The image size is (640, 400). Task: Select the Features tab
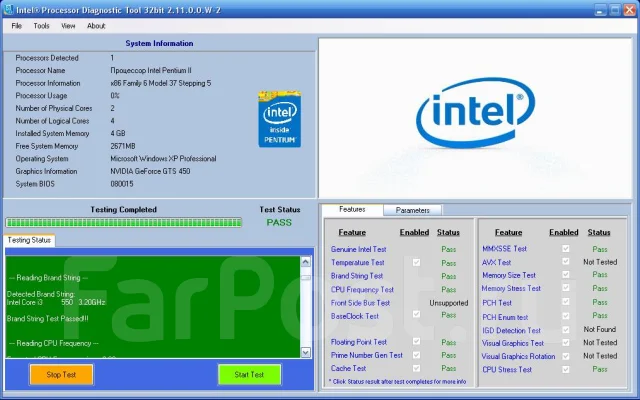pyautogui.click(x=352, y=209)
